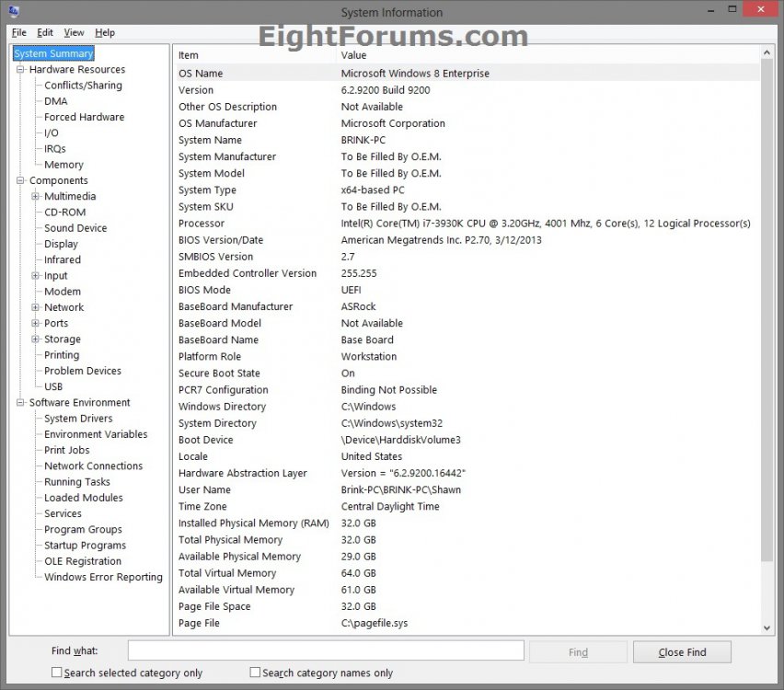Select Running Tasks category
This screenshot has width=784, height=690.
coord(77,482)
